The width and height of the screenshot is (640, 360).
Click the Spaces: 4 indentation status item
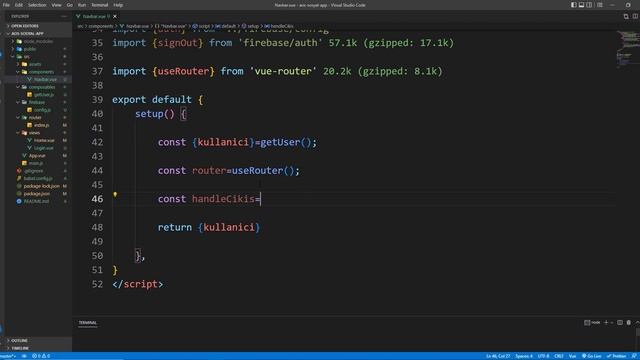524,356
